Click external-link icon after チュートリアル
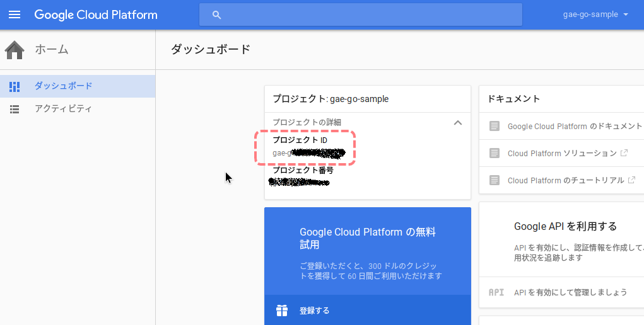Viewport: 644px width, 325px height. (x=631, y=180)
